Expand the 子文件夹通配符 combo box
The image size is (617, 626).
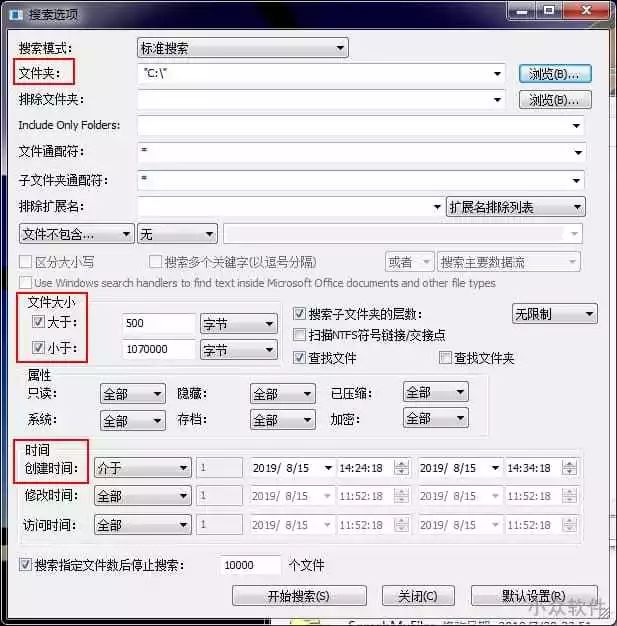pos(576,180)
